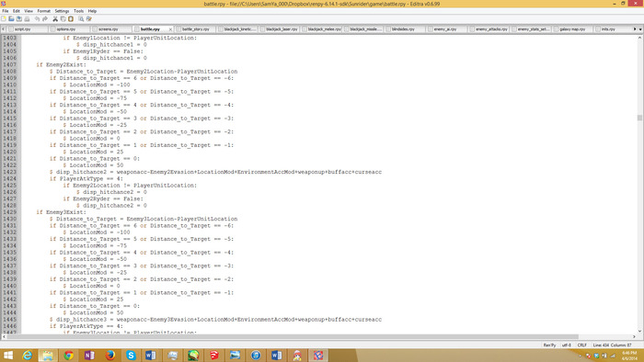Viewport: 644px width, 362px height.
Task: Close the battle.rpy tab with its X
Action: pos(170,29)
